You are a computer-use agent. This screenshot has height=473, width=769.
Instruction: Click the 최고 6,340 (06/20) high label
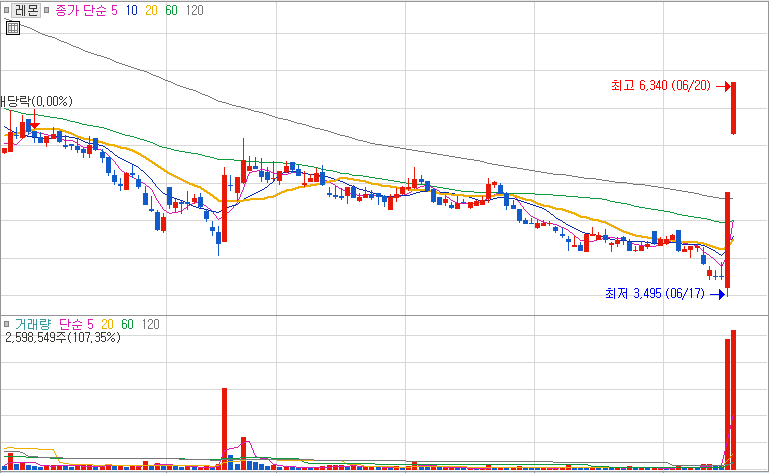[x=661, y=86]
